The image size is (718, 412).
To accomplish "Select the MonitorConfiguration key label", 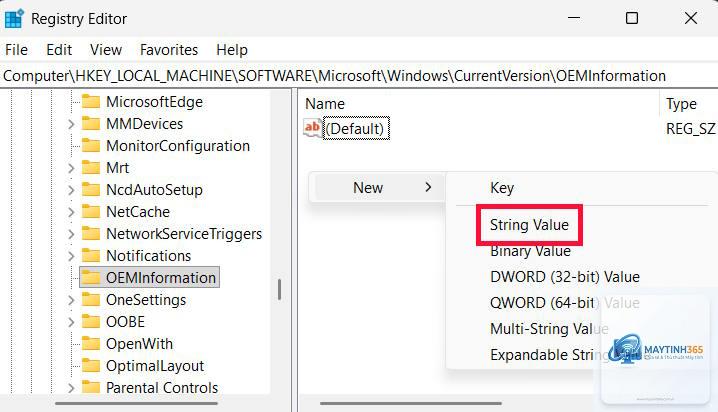I will point(178,146).
